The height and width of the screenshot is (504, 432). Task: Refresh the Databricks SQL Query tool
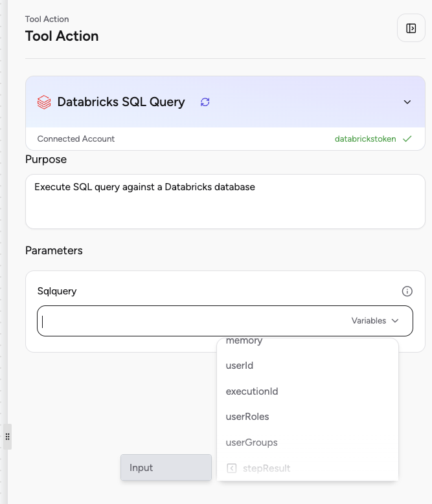point(205,102)
